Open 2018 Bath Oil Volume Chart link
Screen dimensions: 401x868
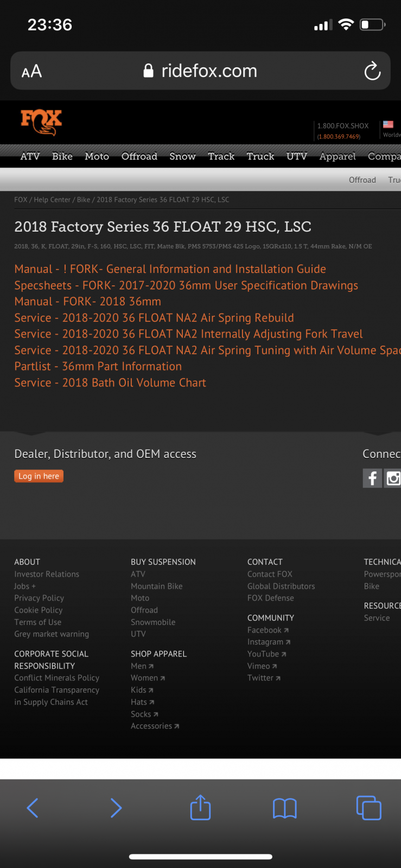(x=110, y=382)
